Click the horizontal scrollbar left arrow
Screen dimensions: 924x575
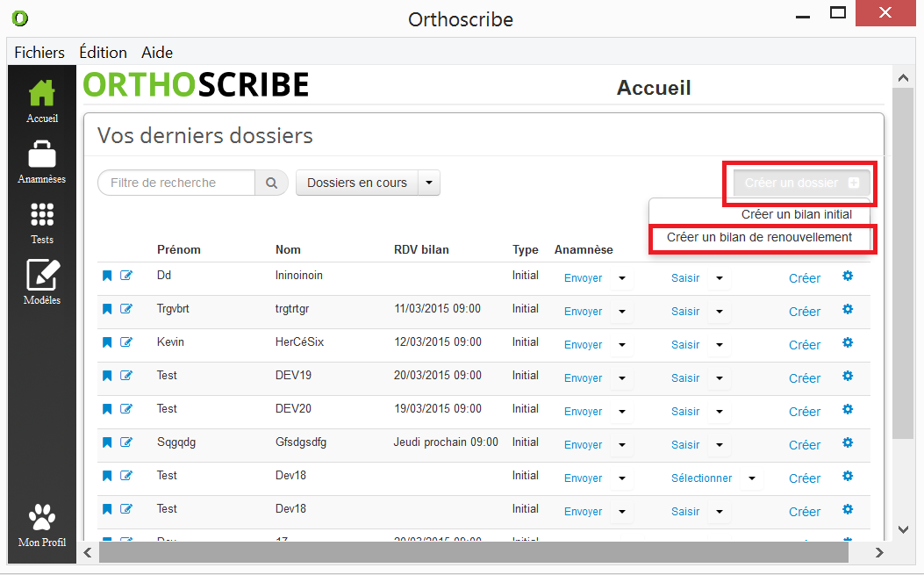88,552
